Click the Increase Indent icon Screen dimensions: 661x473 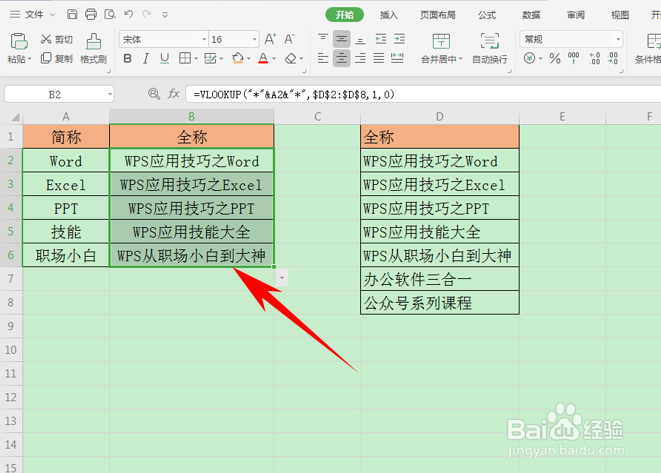399,39
